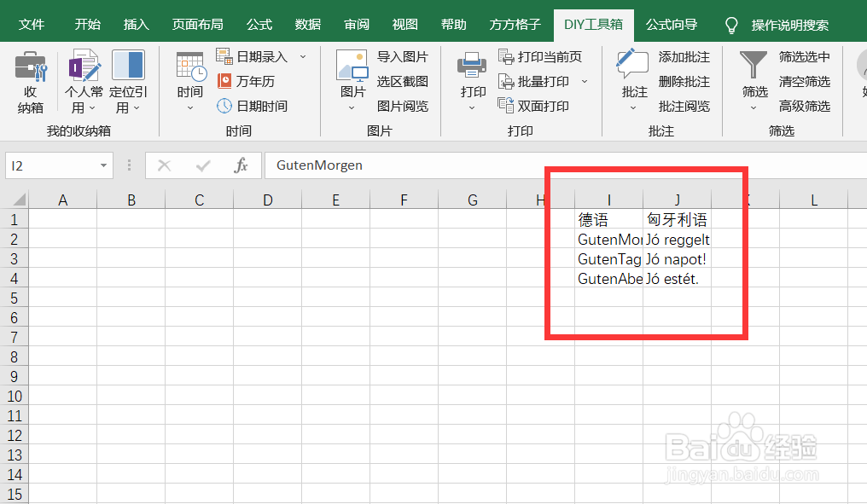Click the select-all corner triangle
The width and height of the screenshot is (867, 504).
point(19,200)
